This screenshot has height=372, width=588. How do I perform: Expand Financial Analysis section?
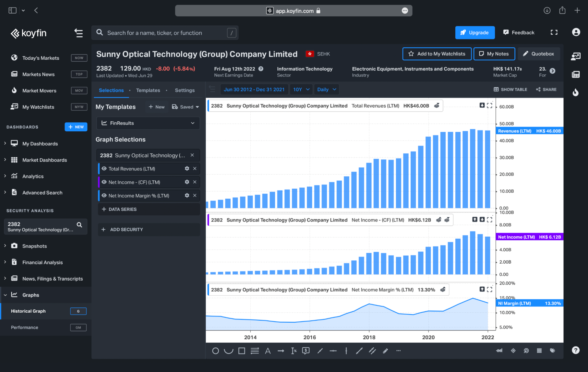[5, 262]
